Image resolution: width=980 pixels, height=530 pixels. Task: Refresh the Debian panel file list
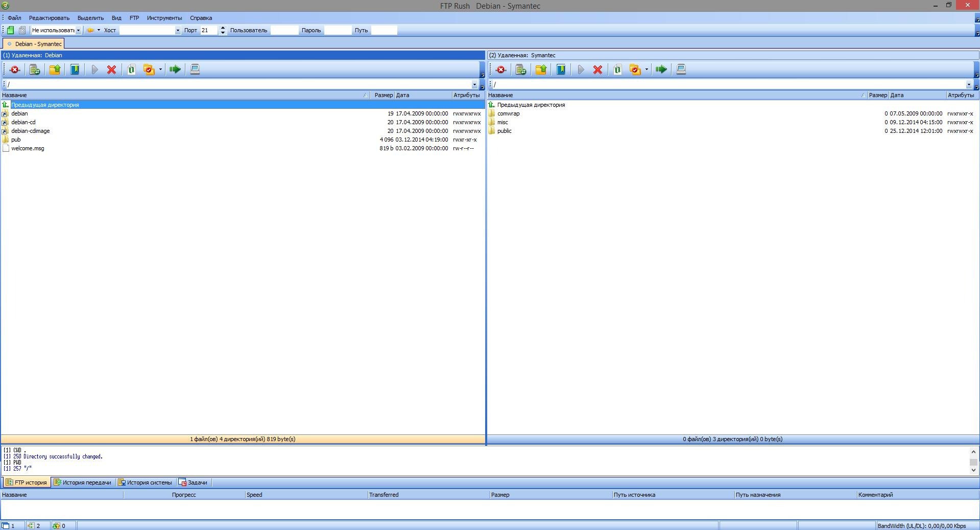click(x=131, y=70)
